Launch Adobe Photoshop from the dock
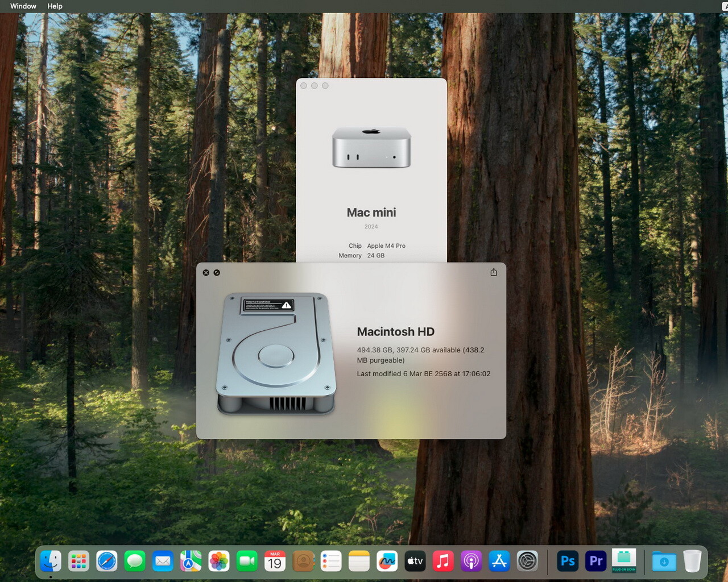The height and width of the screenshot is (582, 728). point(568,562)
